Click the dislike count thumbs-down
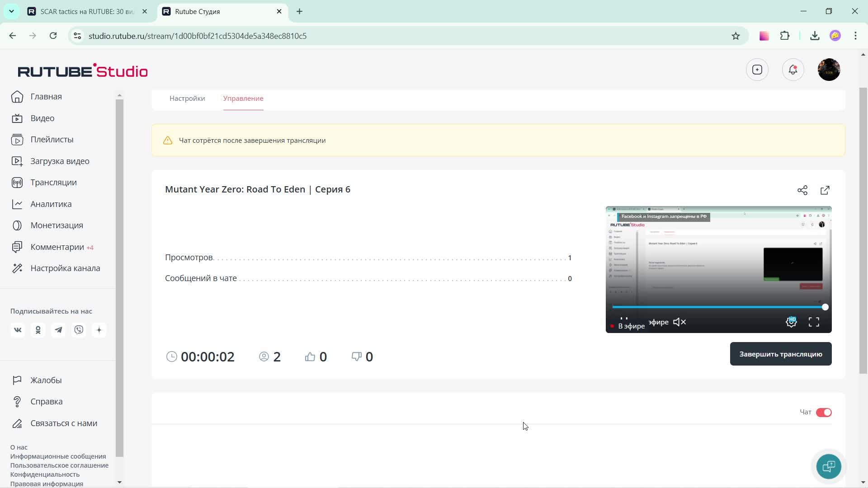The height and width of the screenshot is (488, 868). pyautogui.click(x=362, y=357)
